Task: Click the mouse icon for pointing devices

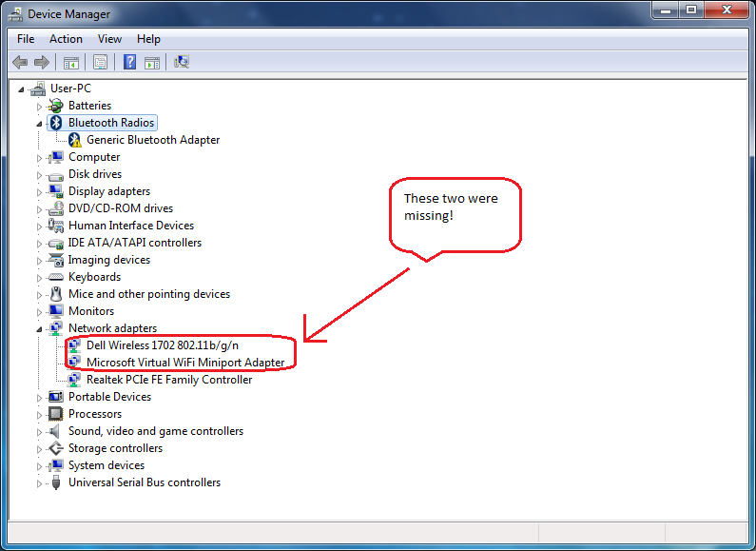Action: 56,294
